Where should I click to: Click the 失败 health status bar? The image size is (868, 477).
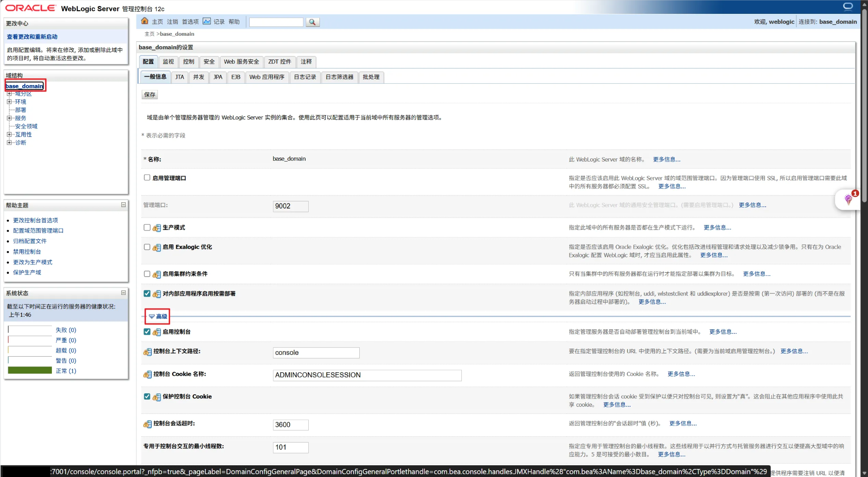30,330
